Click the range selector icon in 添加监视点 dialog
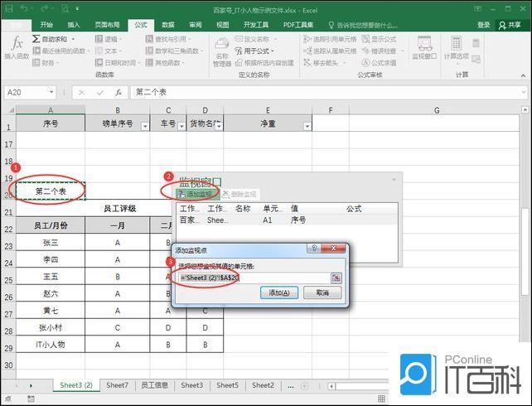The height and width of the screenshot is (406, 532). click(336, 278)
